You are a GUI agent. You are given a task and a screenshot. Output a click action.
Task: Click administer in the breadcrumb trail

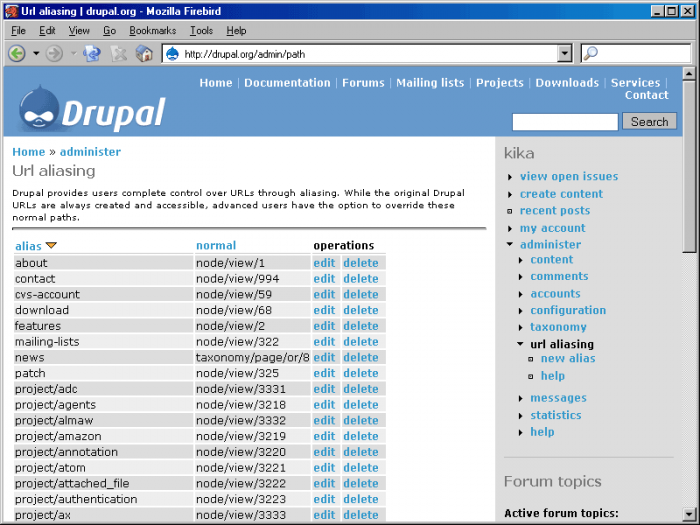coord(90,152)
